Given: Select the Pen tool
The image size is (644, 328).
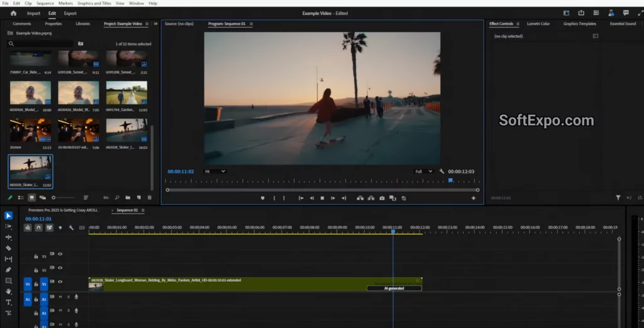Looking at the screenshot, I should 8,270.
